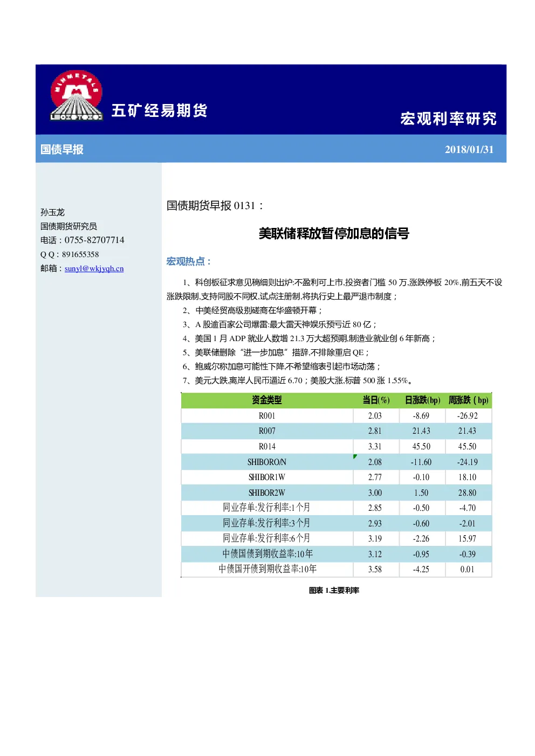
Task: Click the 当日(%) column header
Action: (x=376, y=400)
